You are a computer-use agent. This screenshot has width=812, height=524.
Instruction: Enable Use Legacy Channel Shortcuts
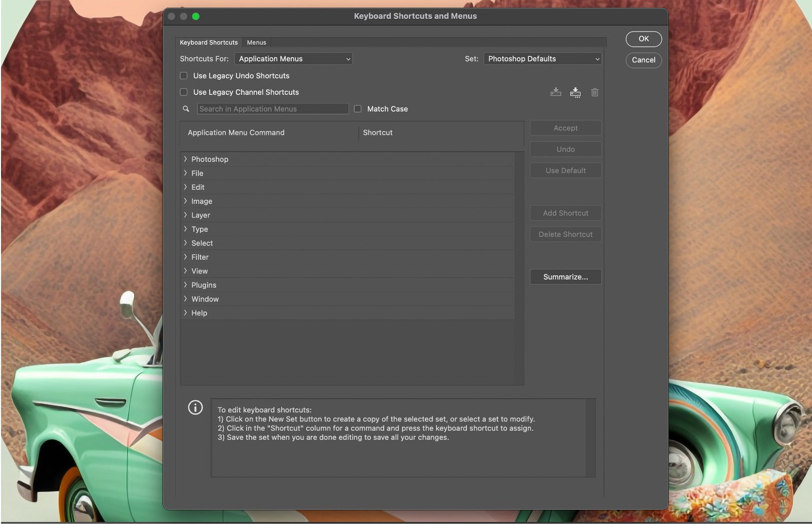pos(183,92)
